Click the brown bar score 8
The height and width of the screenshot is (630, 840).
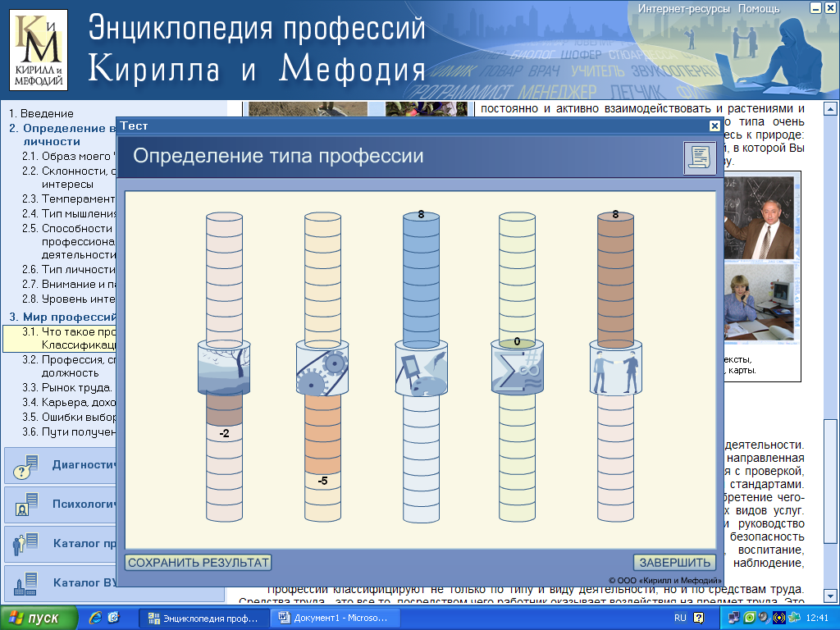(615, 214)
